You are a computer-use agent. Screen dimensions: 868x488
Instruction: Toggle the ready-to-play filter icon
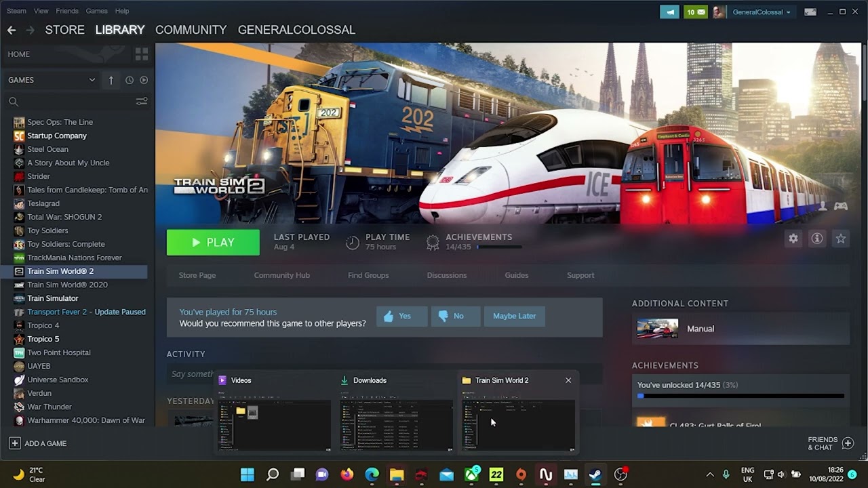point(144,80)
